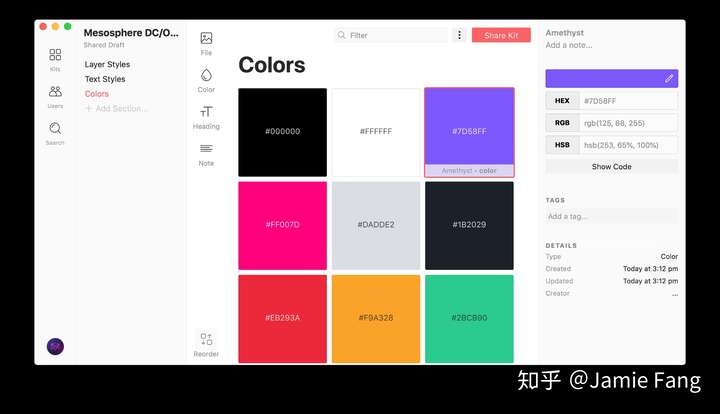720x414 pixels.
Task: Click the HEX value field
Action: coord(629,101)
